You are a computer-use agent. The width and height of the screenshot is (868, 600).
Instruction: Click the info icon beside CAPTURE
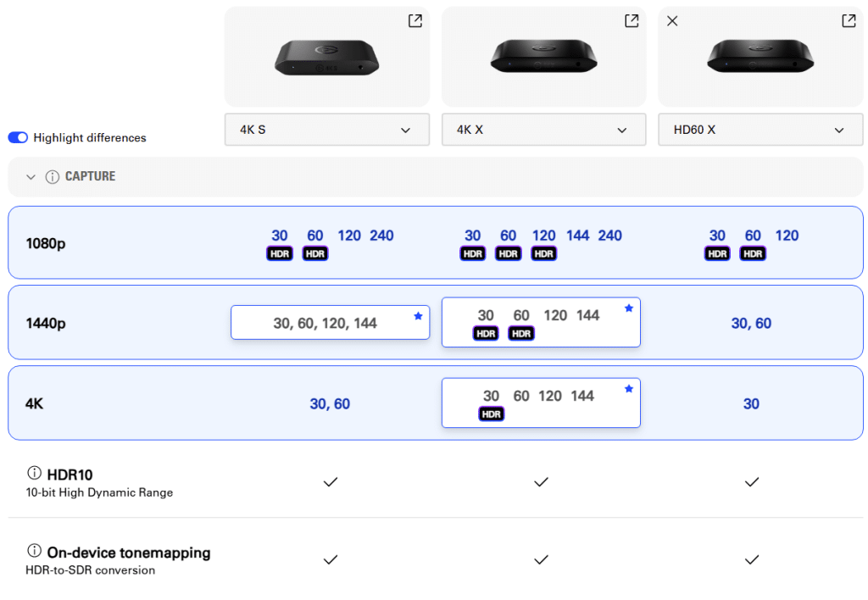53,177
